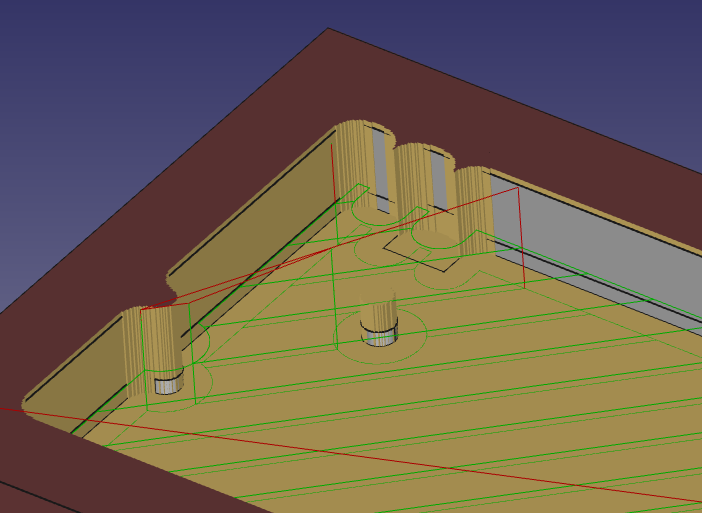The height and width of the screenshot is (513, 702).
Task: Select the black rectangle outline on pocket floor
Action: 421,252
